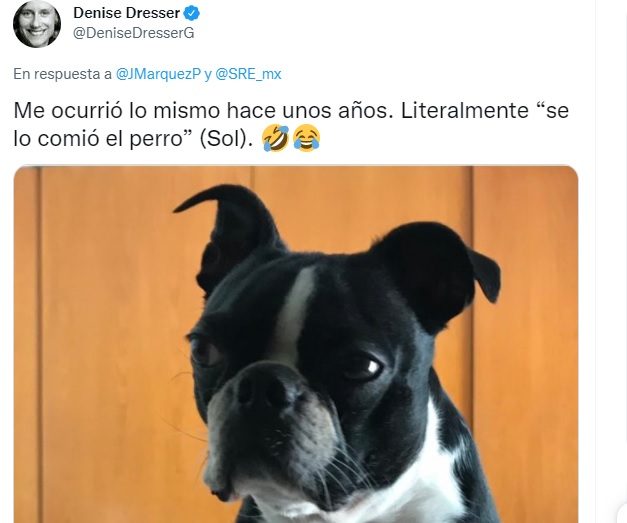Open the attached dog photo
Viewport: 627px width, 523px height.
[x=296, y=344]
